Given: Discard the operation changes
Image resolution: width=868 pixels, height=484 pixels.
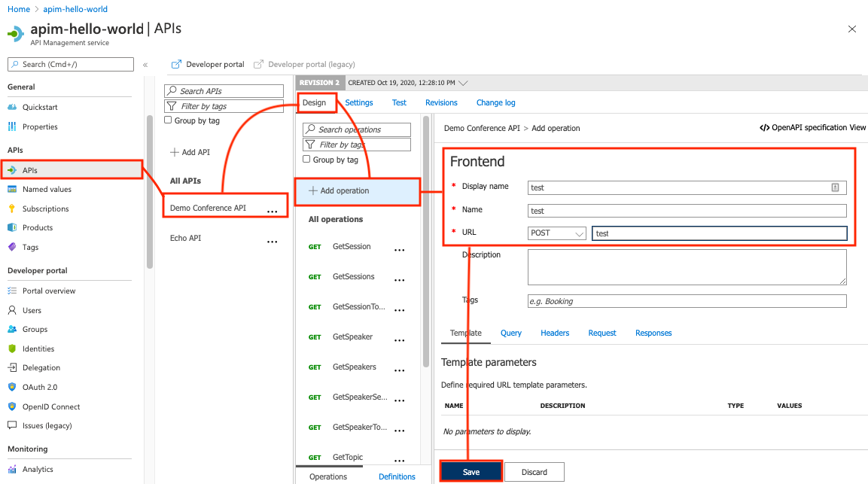Looking at the screenshot, I should [x=535, y=472].
